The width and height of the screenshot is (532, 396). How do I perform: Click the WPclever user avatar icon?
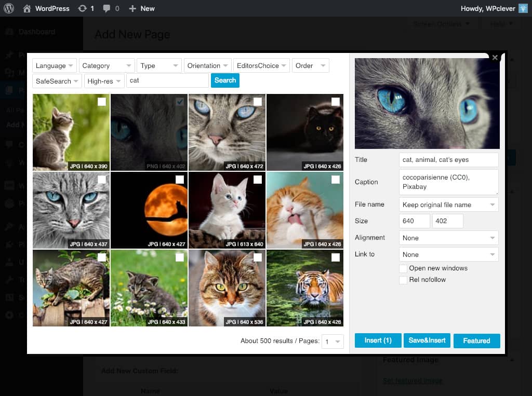pyautogui.click(x=523, y=8)
